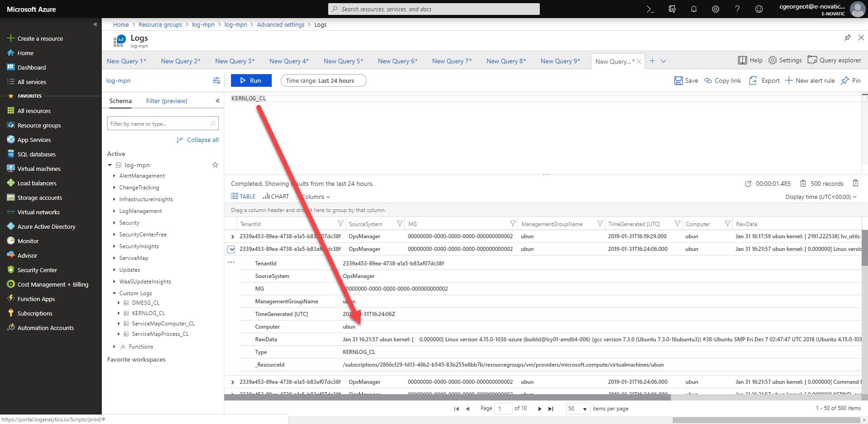Switch to New Query 1 tab

pyautogui.click(x=127, y=61)
